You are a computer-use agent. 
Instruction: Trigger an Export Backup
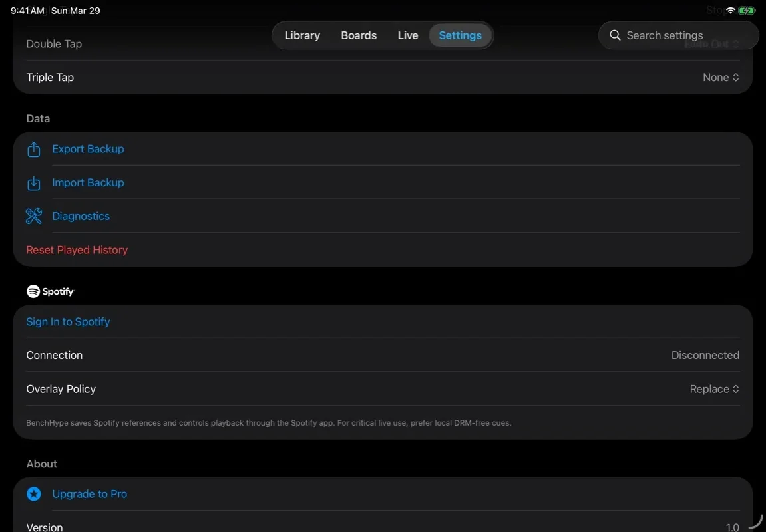88,149
